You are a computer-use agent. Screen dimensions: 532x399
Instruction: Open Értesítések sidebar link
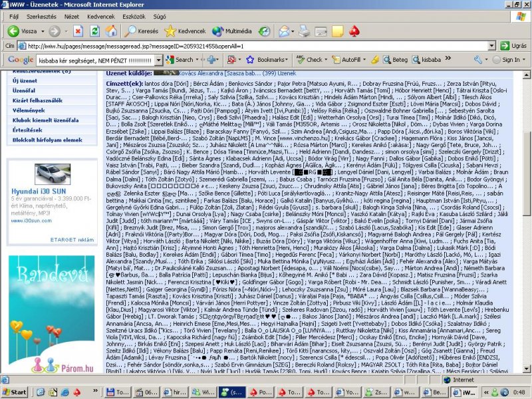[27, 130]
